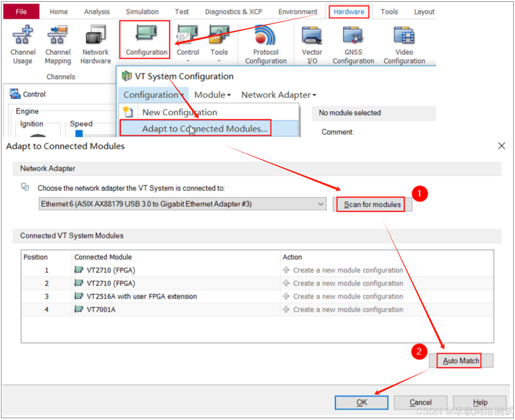This screenshot has width=515, height=420.
Task: Click module icon for VT7001A row
Action: tap(79, 309)
